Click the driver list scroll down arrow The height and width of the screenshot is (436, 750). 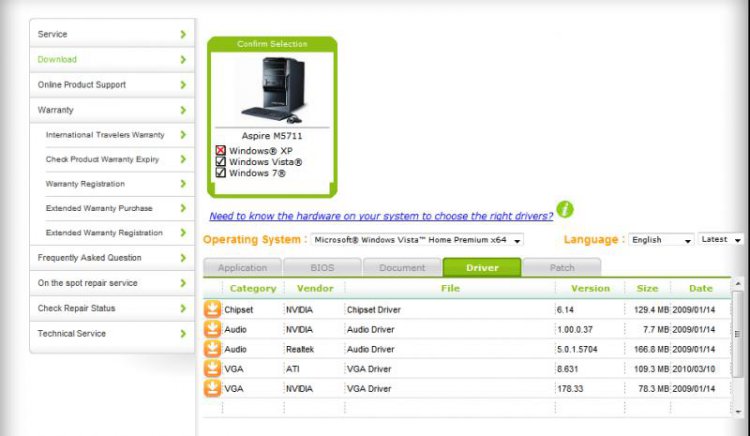point(738,411)
